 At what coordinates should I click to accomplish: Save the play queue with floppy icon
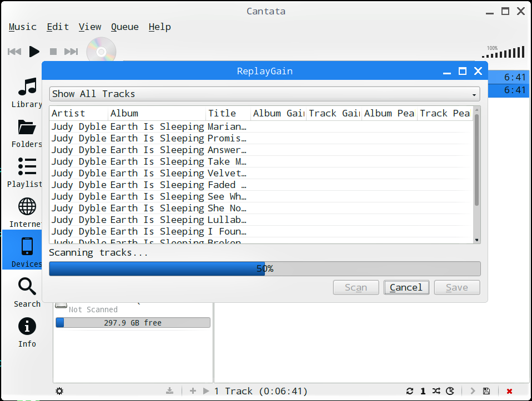coord(486,391)
